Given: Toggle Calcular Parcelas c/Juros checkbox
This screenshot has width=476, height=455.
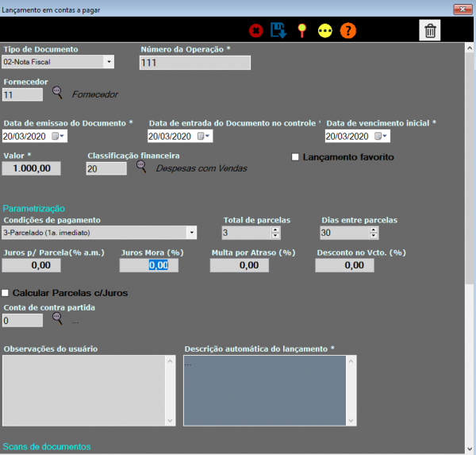Looking at the screenshot, I should click(x=6, y=293).
